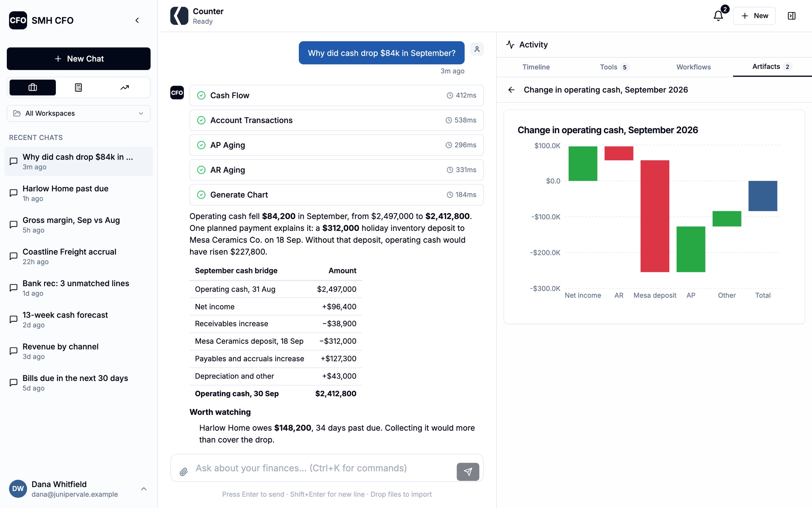Click the Depreciation and other row label
This screenshot has height=508, width=812.
point(234,376)
